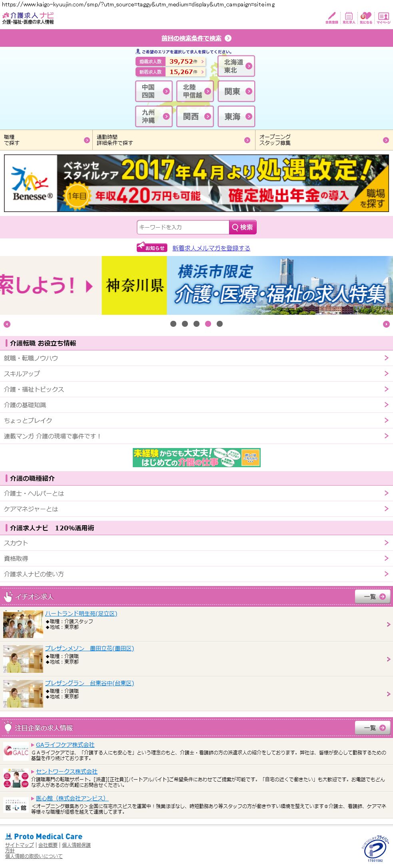Open the 職種で探す tab

(46, 140)
